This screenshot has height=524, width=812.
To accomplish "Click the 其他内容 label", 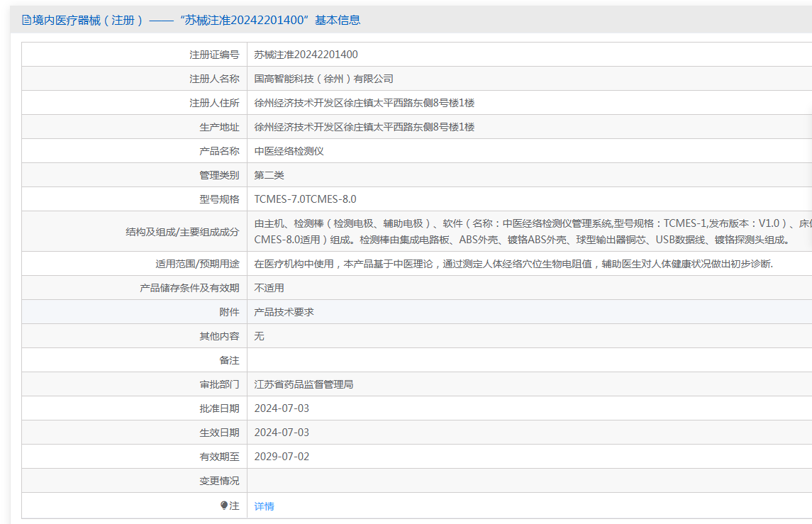I will click(x=220, y=336).
